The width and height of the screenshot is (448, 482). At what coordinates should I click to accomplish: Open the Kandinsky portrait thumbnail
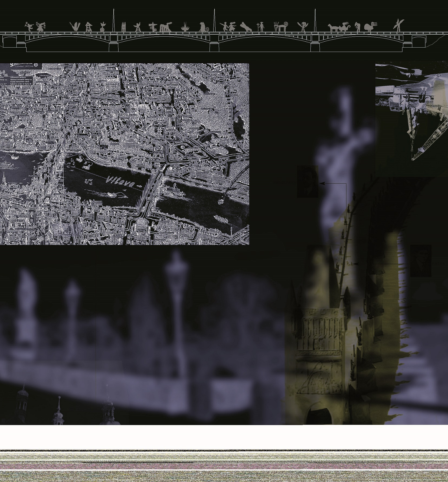[x=308, y=181]
